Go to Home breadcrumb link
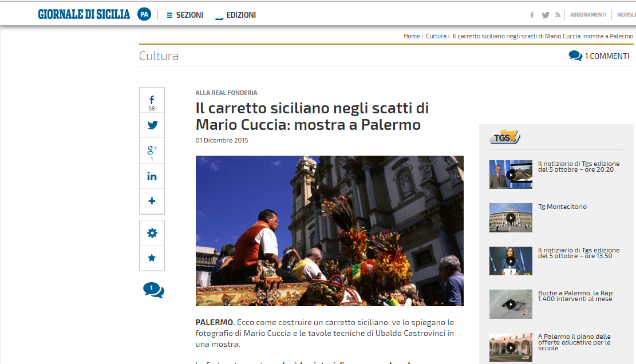The width and height of the screenshot is (636, 364). (x=412, y=36)
